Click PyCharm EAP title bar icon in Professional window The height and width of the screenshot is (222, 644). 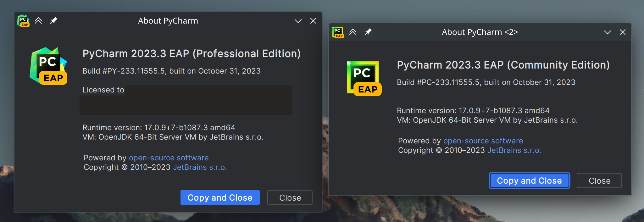click(x=23, y=21)
